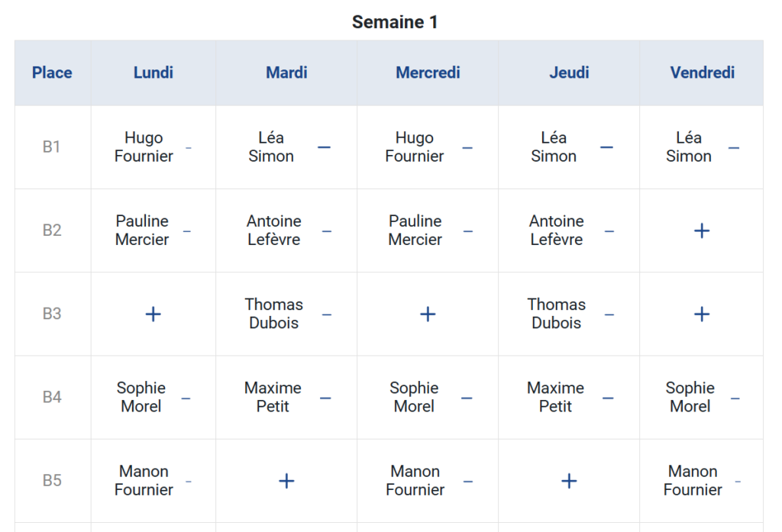This screenshot has height=532, width=782.
Task: Add a person to B5 Mardi
Action: pyautogui.click(x=286, y=481)
